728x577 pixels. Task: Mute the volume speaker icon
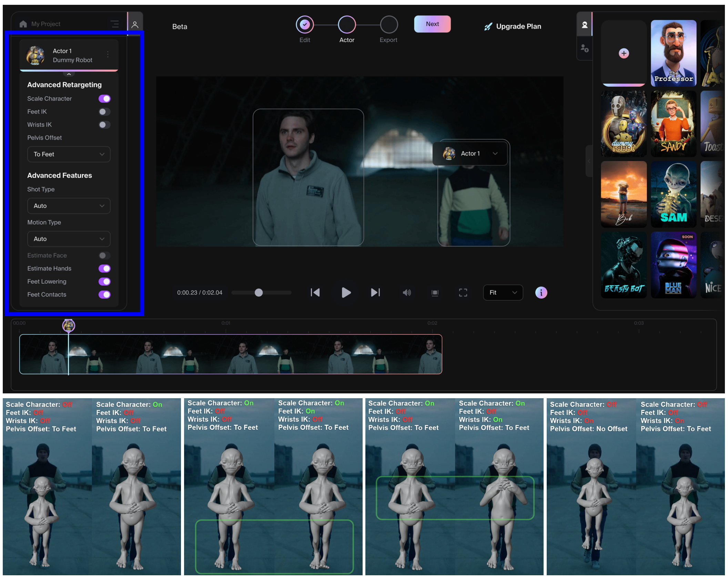point(407,292)
